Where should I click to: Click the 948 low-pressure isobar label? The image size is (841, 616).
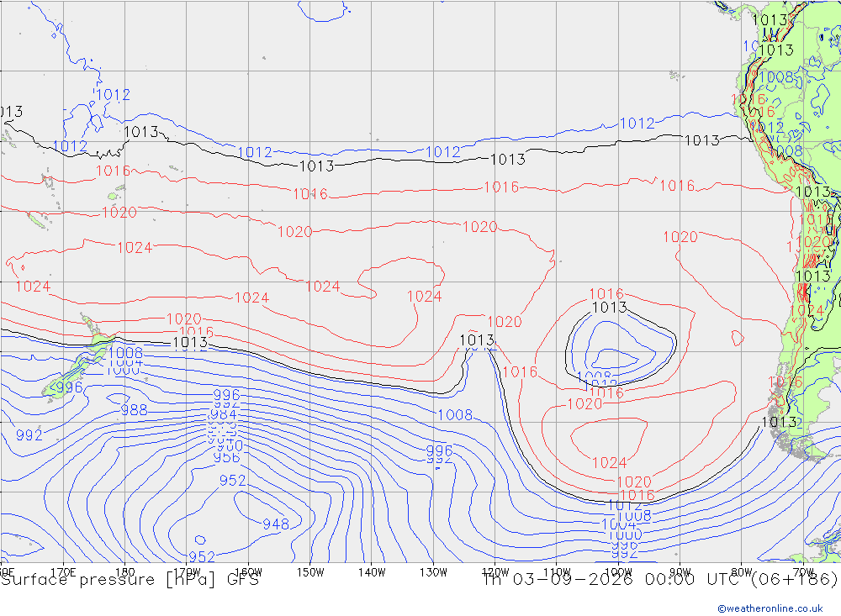[x=276, y=524]
